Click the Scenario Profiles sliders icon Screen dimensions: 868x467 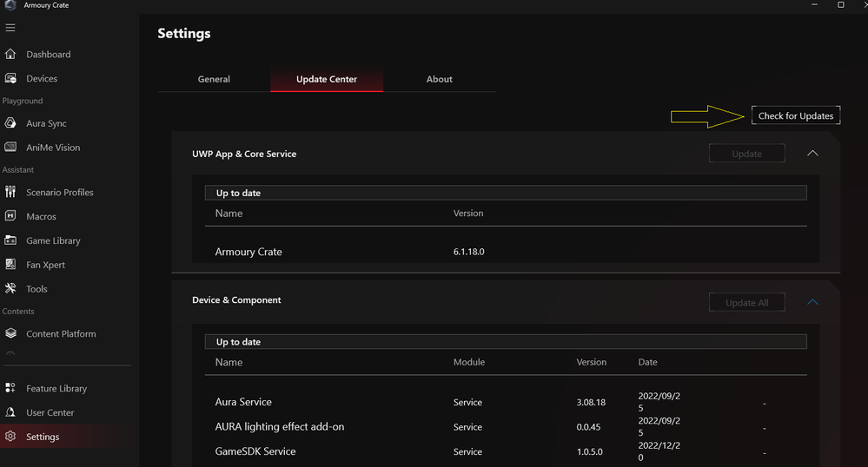click(10, 192)
